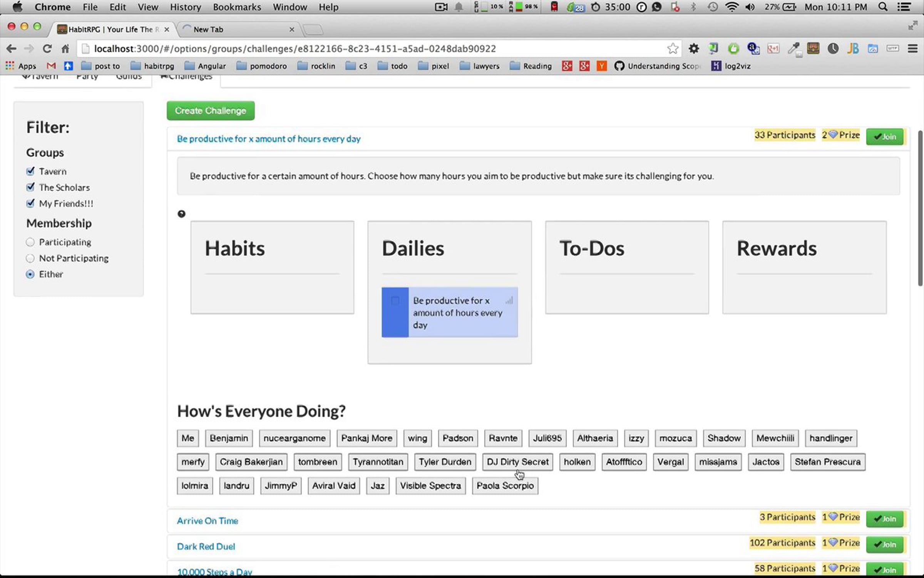The width and height of the screenshot is (924, 578).
Task: Uncheck the My Friends!!! group filter
Action: coord(30,203)
